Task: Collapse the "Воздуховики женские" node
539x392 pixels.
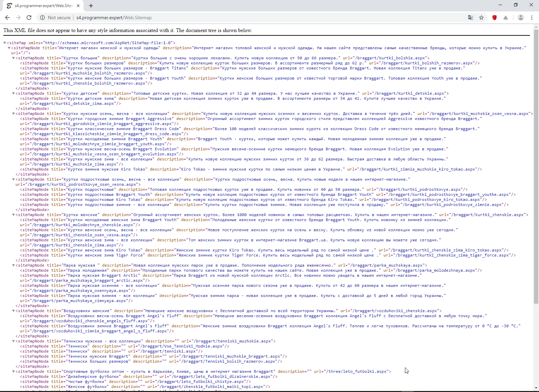Action: [x=13, y=311]
